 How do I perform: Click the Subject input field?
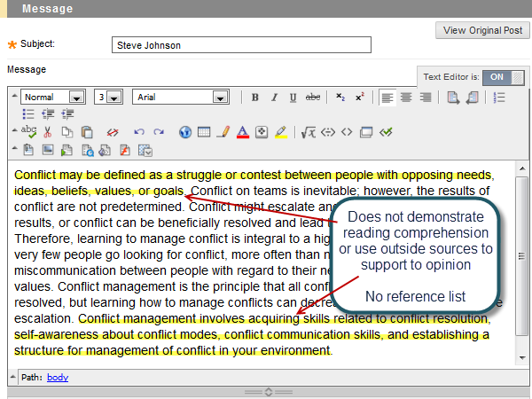tap(242, 45)
